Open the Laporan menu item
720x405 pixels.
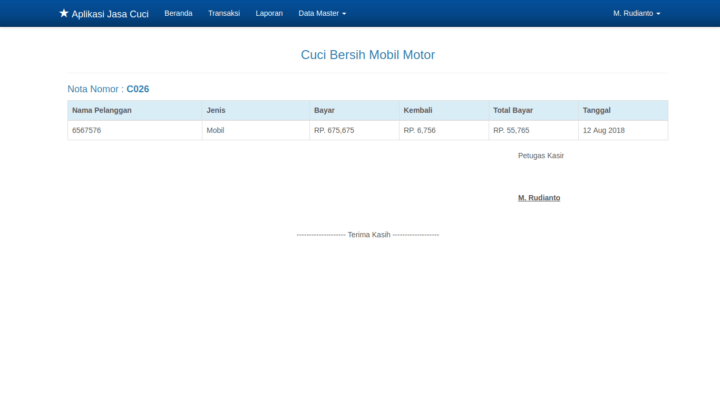click(x=269, y=14)
